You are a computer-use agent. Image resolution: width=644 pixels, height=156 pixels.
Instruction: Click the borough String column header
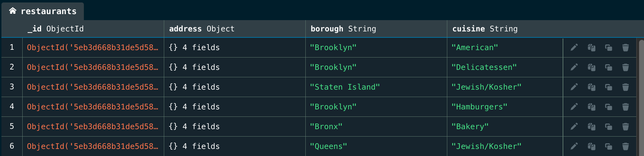[343, 29]
